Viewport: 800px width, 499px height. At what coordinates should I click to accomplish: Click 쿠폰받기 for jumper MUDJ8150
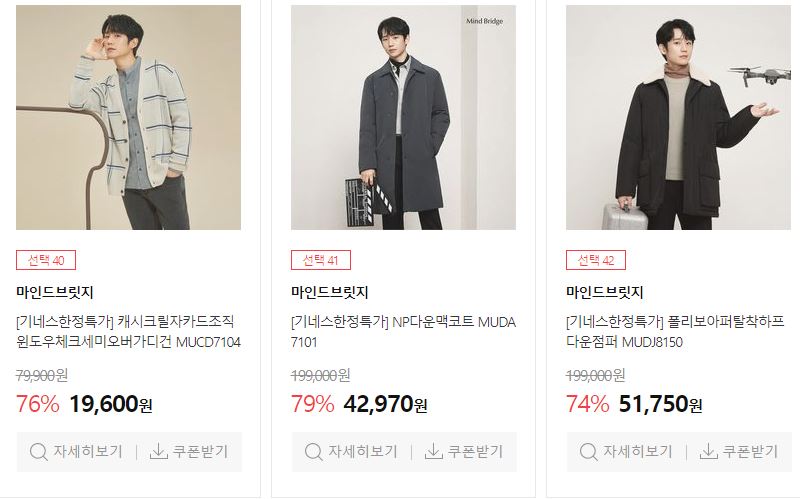[x=739, y=452]
